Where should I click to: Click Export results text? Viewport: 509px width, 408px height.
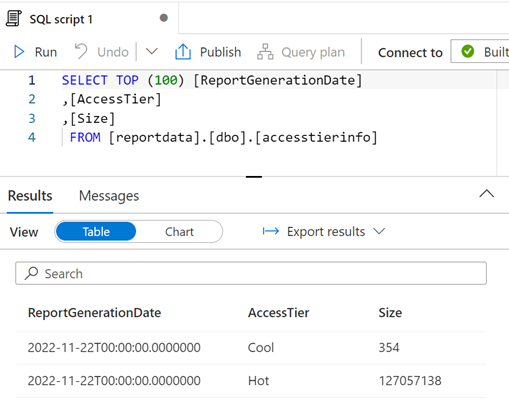(x=326, y=231)
